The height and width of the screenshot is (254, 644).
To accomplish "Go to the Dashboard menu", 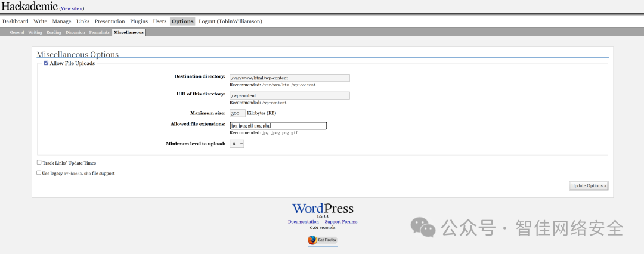I will tap(16, 21).
